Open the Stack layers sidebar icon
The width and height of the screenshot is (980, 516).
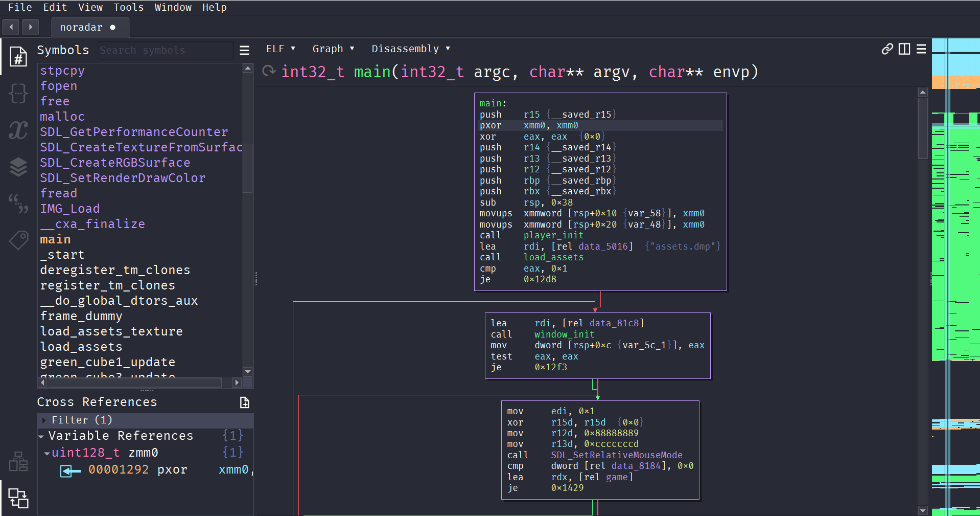point(18,167)
